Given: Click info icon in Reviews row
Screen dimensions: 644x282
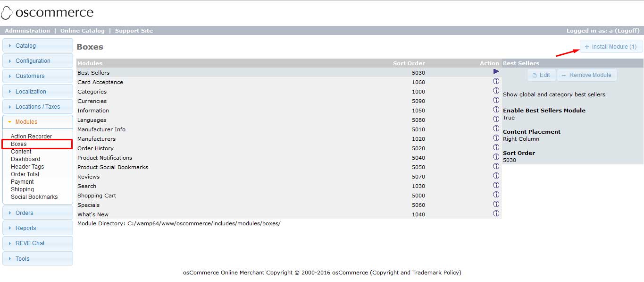Looking at the screenshot, I should point(496,176).
